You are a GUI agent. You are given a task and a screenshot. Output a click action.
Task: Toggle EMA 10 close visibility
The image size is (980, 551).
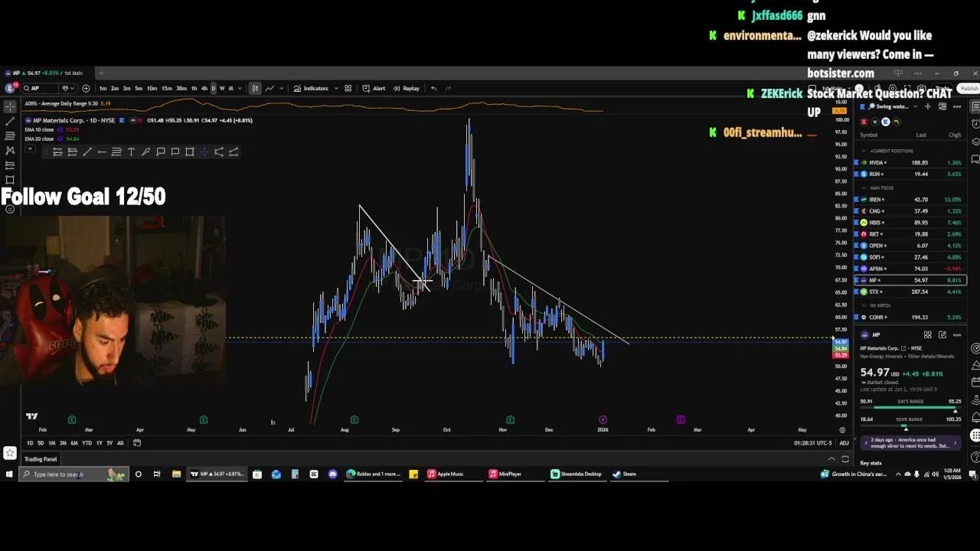pos(59,129)
